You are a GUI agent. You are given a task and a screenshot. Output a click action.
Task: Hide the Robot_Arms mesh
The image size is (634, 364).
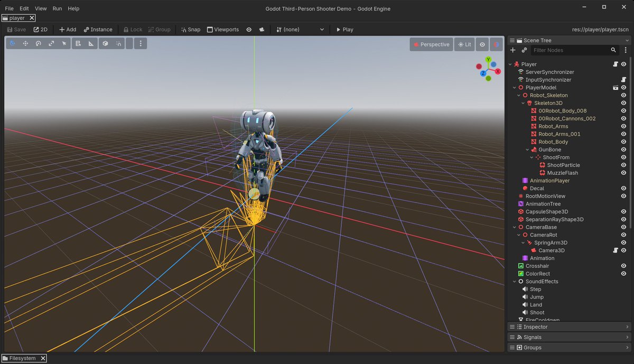click(623, 126)
